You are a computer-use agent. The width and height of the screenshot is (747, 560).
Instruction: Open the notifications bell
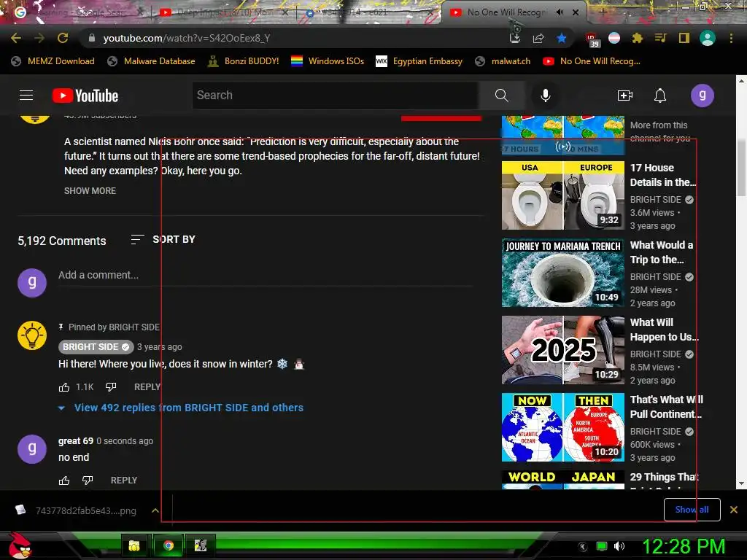click(x=659, y=96)
